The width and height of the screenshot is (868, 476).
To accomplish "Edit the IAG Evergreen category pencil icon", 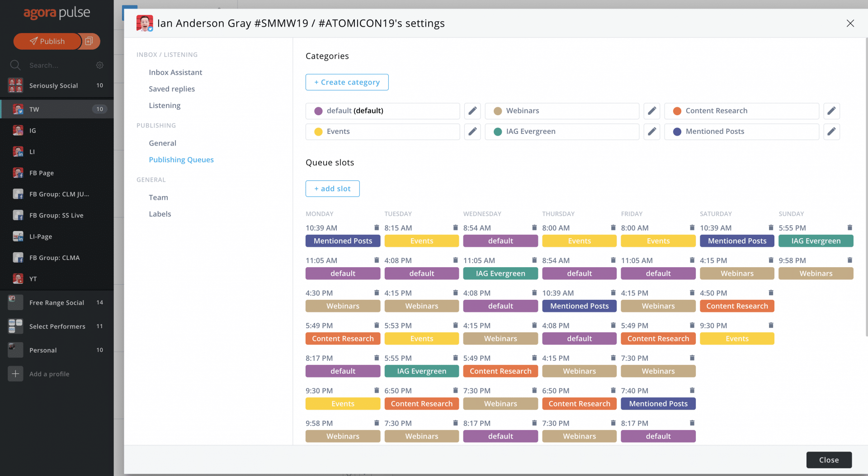I will click(651, 132).
